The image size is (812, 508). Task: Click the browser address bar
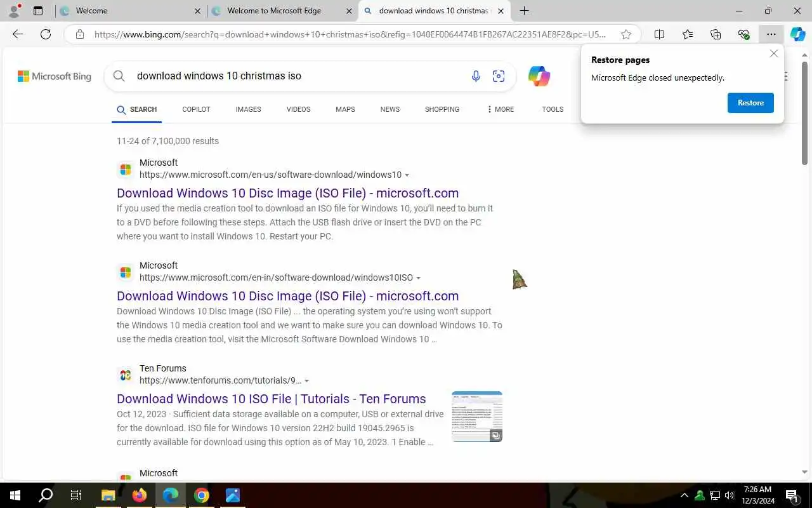coord(352,34)
